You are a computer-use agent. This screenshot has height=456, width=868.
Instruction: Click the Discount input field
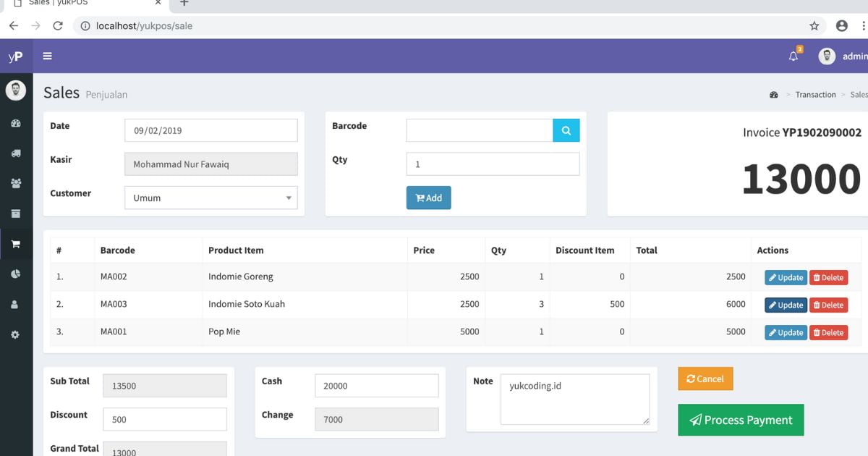point(165,419)
